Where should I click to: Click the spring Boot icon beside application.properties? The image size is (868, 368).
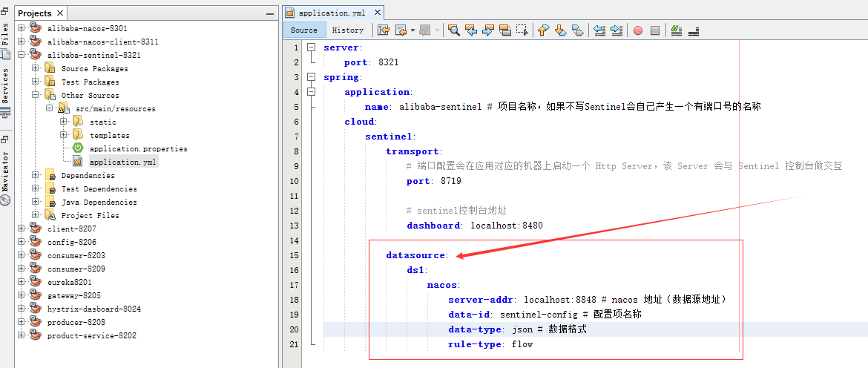tap(78, 148)
